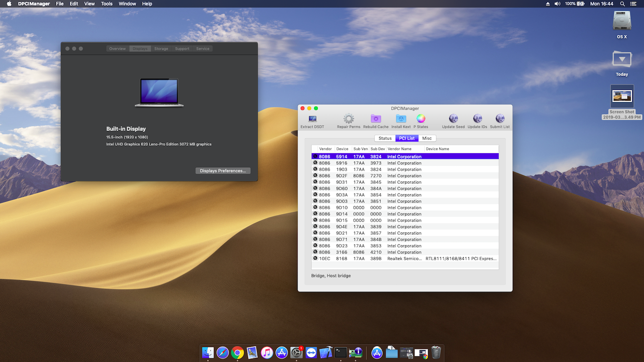Open Preview from the Dock

click(x=252, y=352)
